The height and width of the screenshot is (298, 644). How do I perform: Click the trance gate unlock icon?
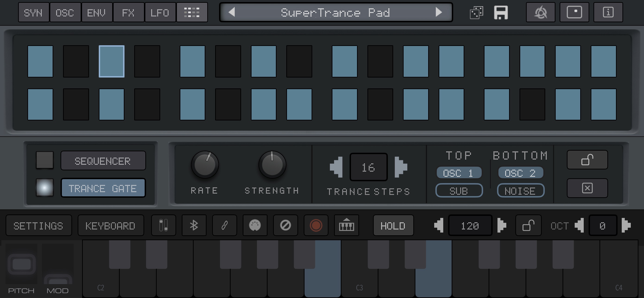coord(587,160)
